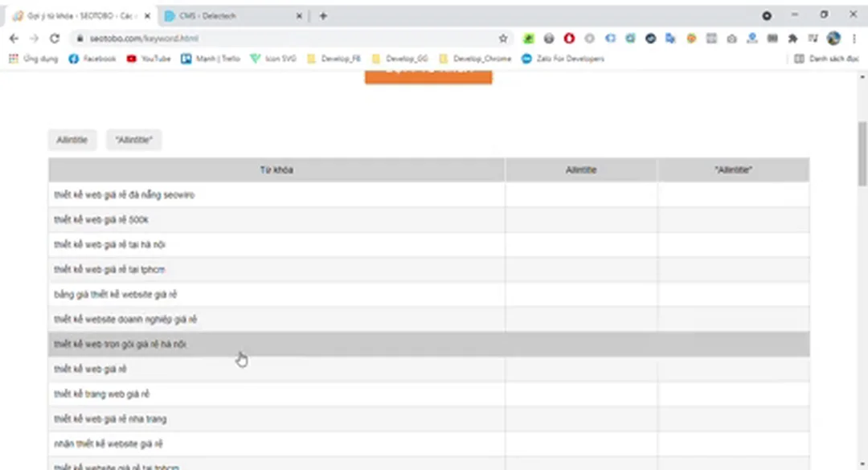Click the page vertical scrollbar thumb
This screenshot has width=868, height=470.
pos(862,154)
